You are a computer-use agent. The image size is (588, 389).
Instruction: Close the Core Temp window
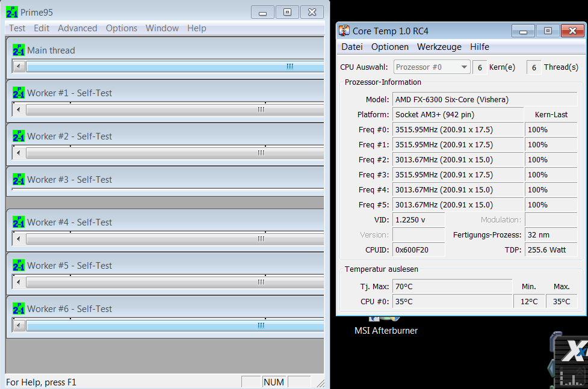572,31
